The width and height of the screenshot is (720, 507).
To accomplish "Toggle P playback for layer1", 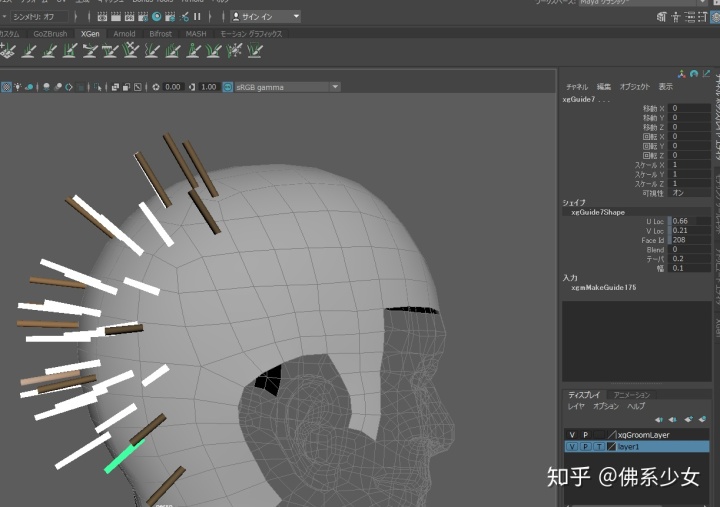I will point(585,447).
